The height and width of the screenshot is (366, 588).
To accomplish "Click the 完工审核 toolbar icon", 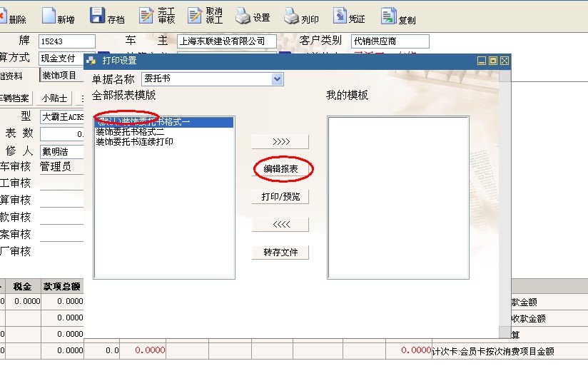I will (x=146, y=16).
